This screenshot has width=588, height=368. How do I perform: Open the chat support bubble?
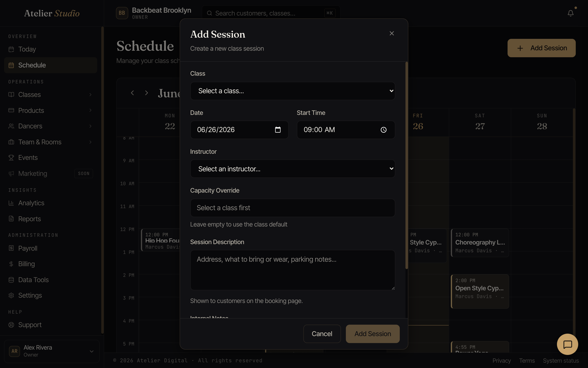pyautogui.click(x=568, y=344)
